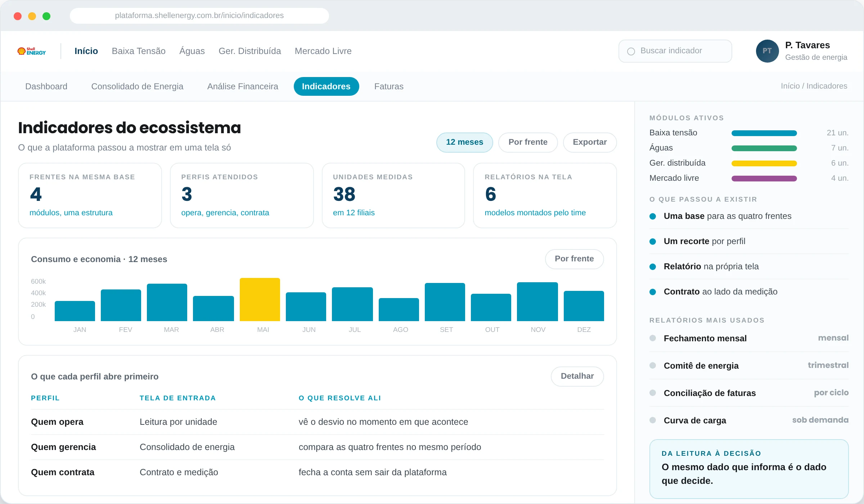Click the Detalhar button

(577, 376)
